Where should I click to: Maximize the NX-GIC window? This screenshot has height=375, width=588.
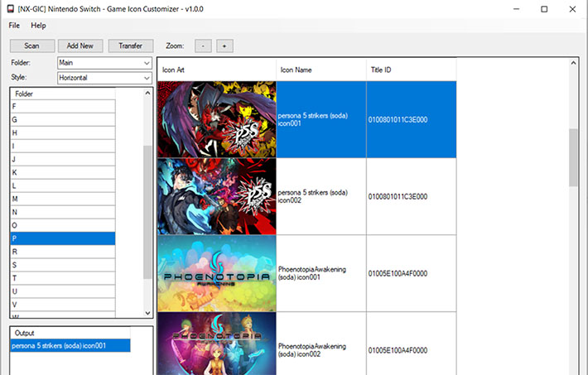click(544, 9)
